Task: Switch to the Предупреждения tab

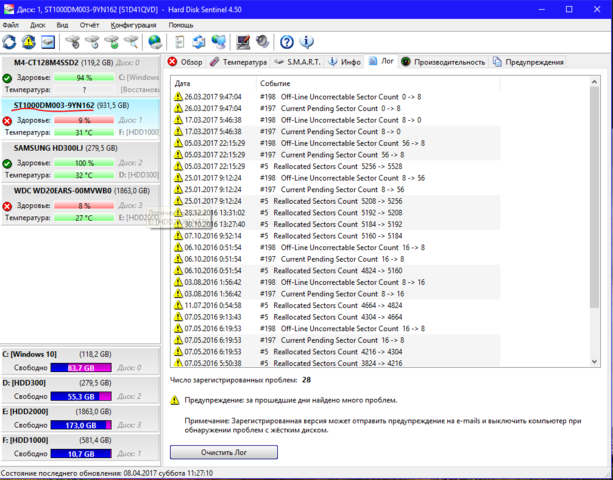Action: click(528, 62)
